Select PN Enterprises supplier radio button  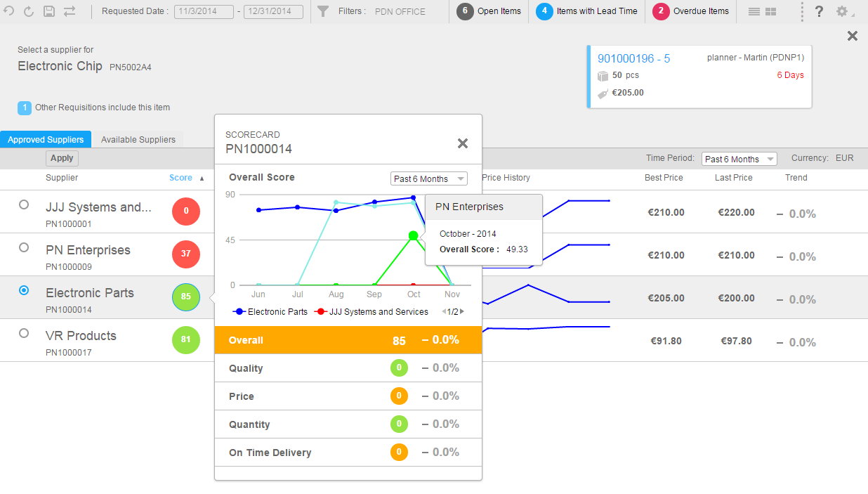point(24,247)
